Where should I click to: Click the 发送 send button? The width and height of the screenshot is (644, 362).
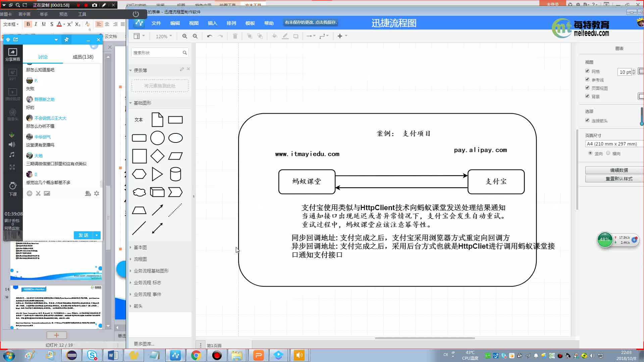point(84,235)
